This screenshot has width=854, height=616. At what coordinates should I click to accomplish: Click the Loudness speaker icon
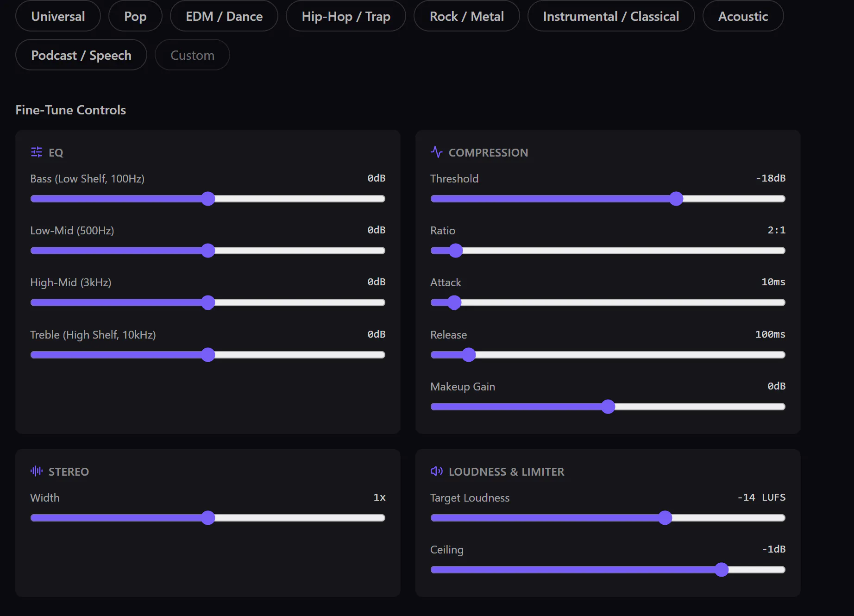point(437,471)
